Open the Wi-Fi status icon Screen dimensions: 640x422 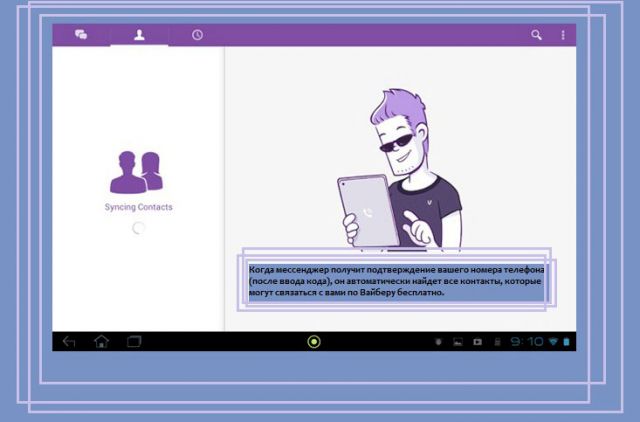tap(553, 342)
